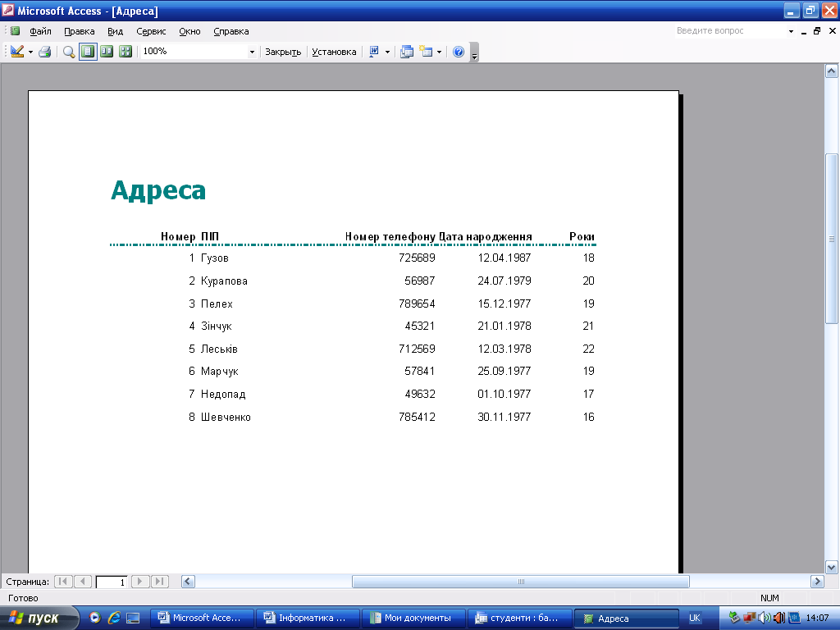Go to first page navigation button
The image size is (840, 630).
(x=63, y=582)
